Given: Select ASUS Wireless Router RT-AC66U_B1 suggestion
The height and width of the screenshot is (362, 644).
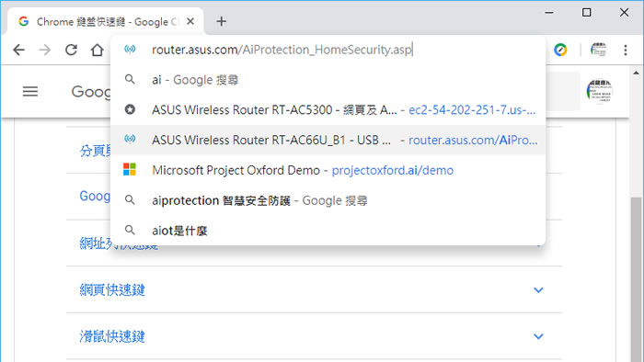Looking at the screenshot, I should [328, 140].
